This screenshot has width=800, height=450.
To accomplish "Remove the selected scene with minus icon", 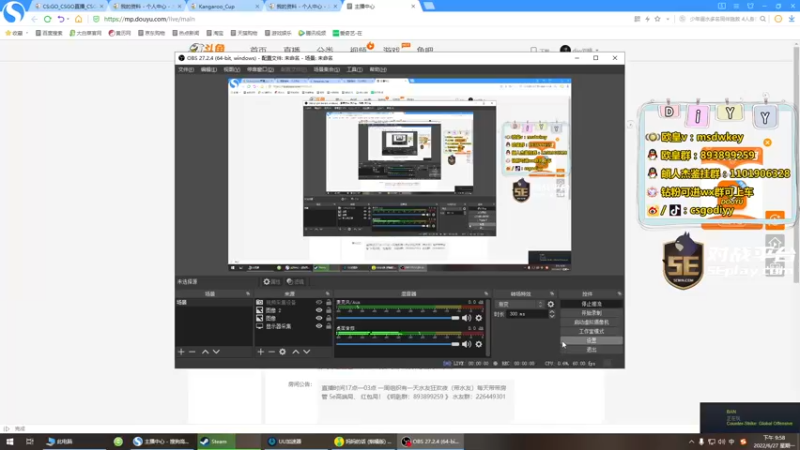I will click(x=192, y=352).
